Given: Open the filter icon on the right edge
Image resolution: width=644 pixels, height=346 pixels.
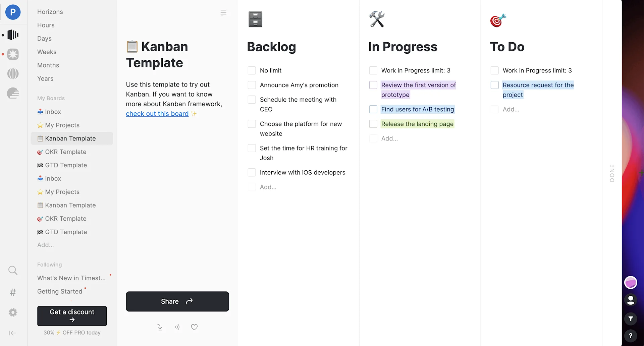Looking at the screenshot, I should (x=631, y=319).
